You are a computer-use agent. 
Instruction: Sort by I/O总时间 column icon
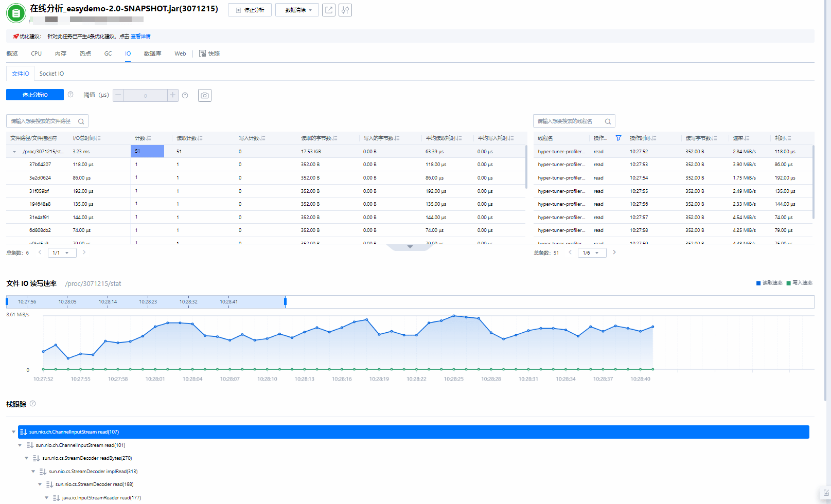(98, 138)
